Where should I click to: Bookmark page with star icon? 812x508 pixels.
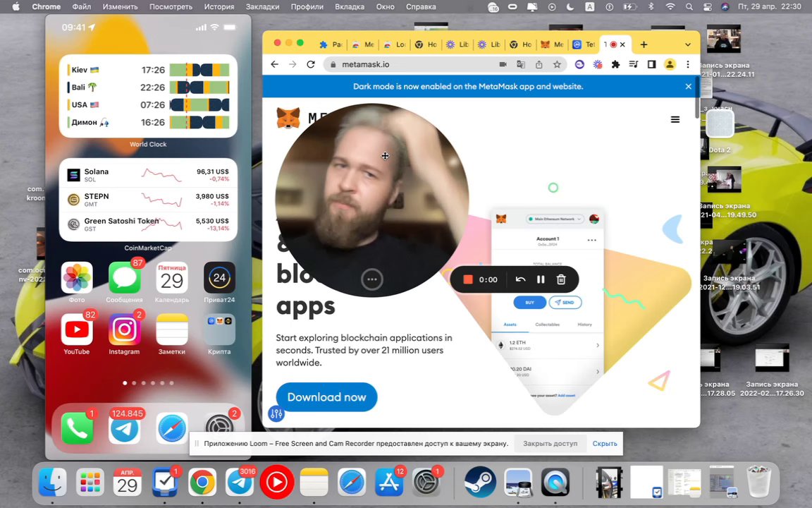click(557, 64)
